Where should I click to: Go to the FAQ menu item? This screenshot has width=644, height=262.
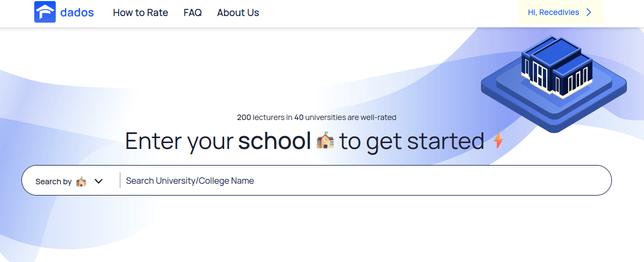[x=193, y=12]
